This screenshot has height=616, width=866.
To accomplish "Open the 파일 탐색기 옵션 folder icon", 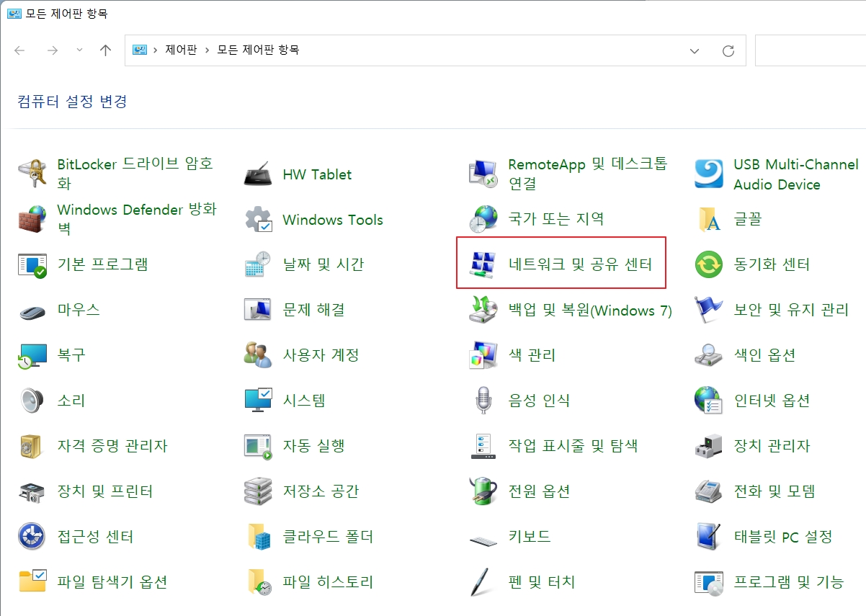I will coord(32,581).
